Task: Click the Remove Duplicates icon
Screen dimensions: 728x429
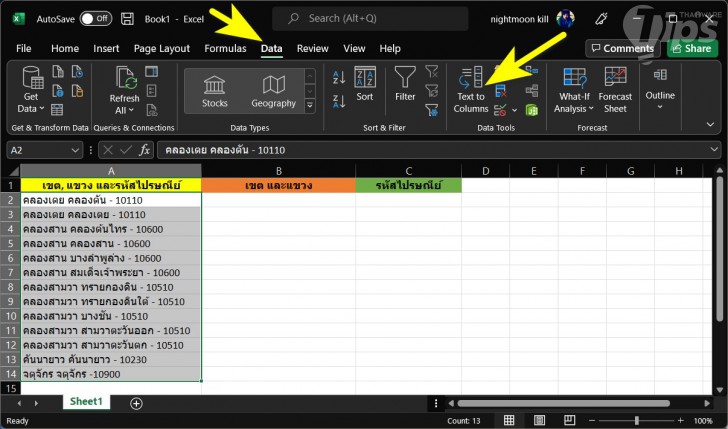Action: [500, 91]
